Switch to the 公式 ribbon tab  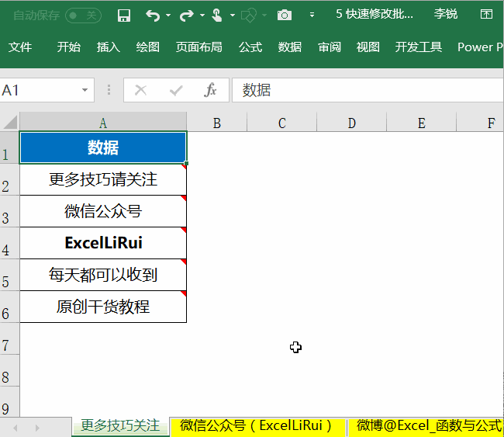pyautogui.click(x=250, y=47)
